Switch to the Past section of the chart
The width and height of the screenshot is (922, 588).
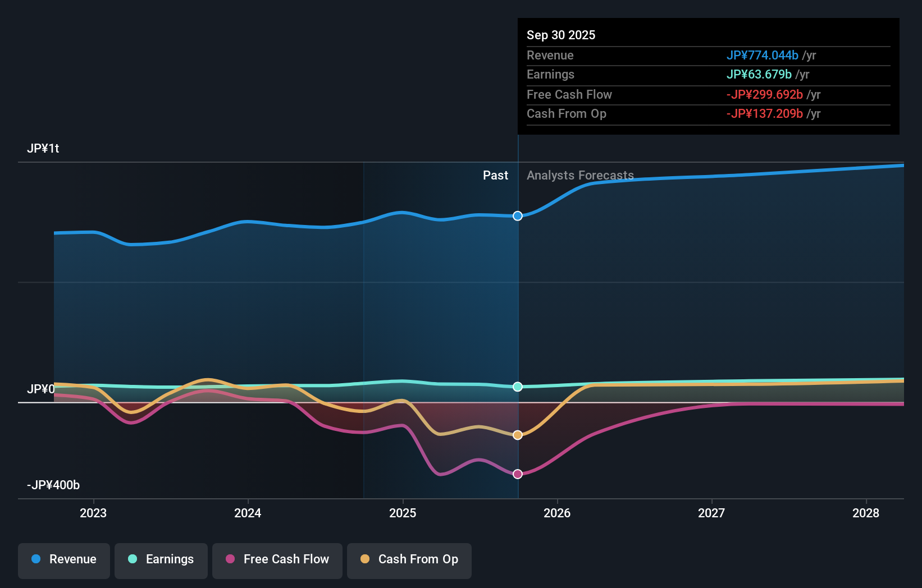click(x=495, y=176)
